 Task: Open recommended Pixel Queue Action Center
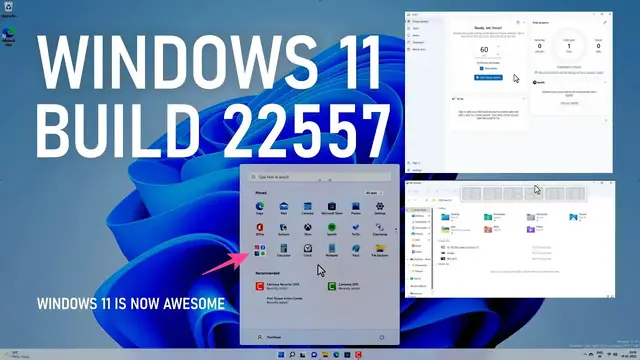click(x=284, y=300)
